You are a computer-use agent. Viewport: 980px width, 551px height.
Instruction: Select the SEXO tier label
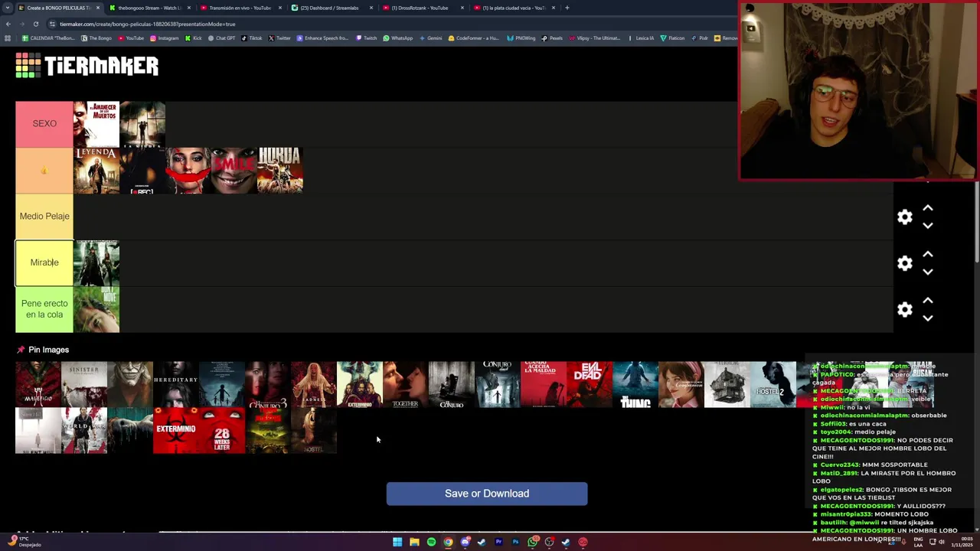pos(44,123)
